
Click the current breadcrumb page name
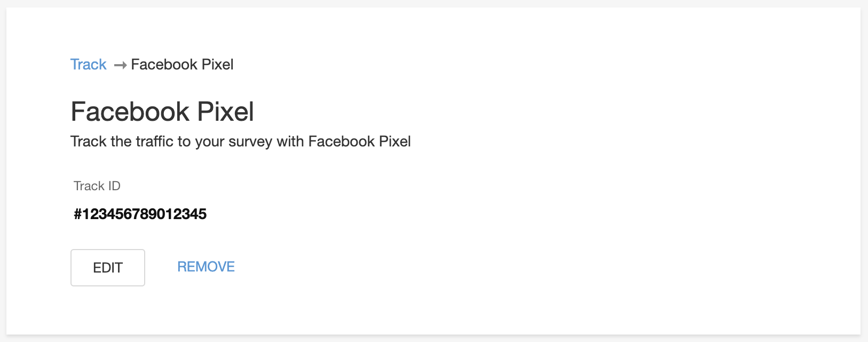click(x=182, y=65)
